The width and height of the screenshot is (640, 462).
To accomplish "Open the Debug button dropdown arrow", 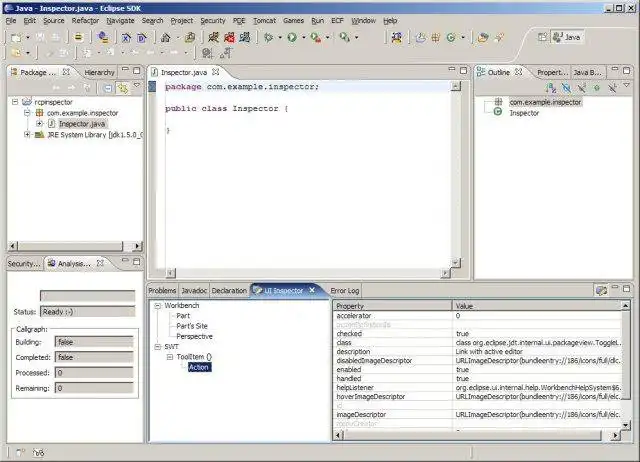I will [x=280, y=38].
